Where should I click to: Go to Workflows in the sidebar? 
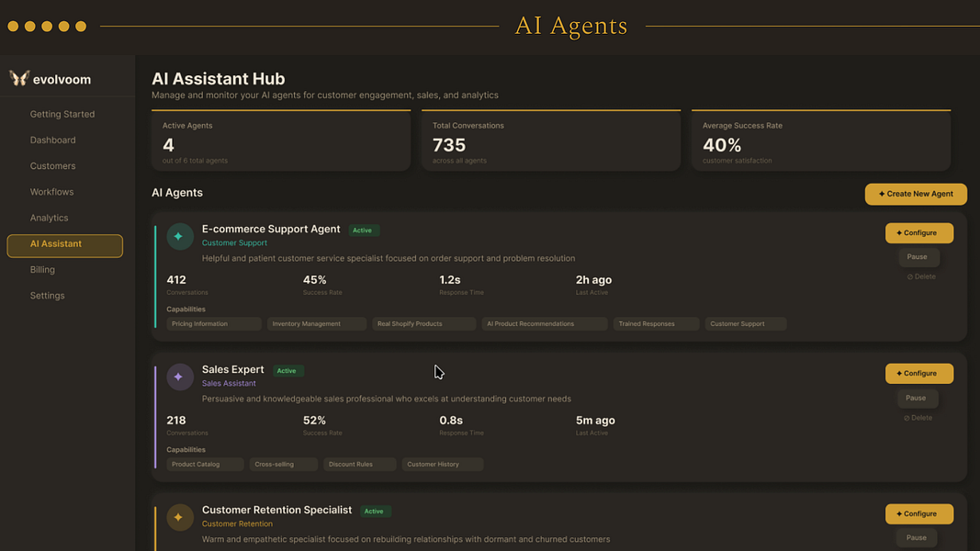[51, 192]
